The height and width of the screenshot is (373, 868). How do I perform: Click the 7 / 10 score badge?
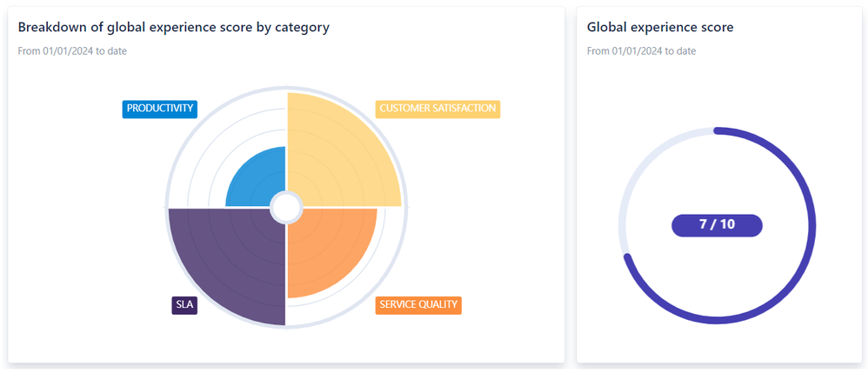pos(717,225)
